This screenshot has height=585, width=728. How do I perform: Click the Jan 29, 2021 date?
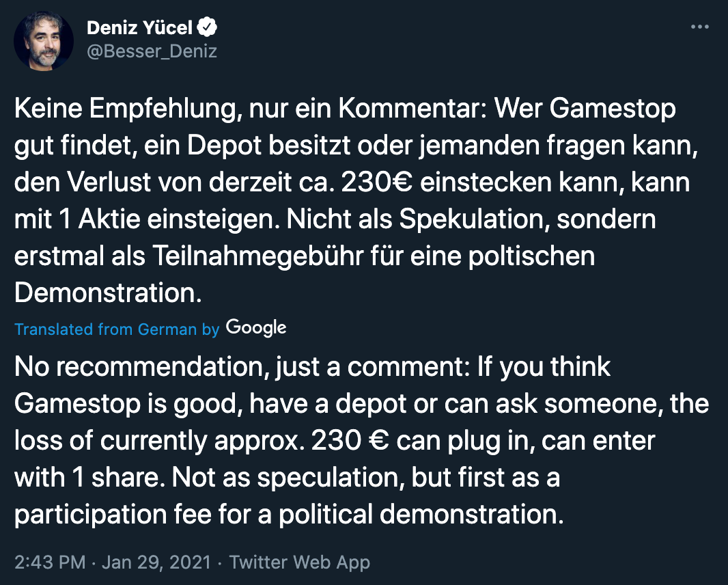156,562
